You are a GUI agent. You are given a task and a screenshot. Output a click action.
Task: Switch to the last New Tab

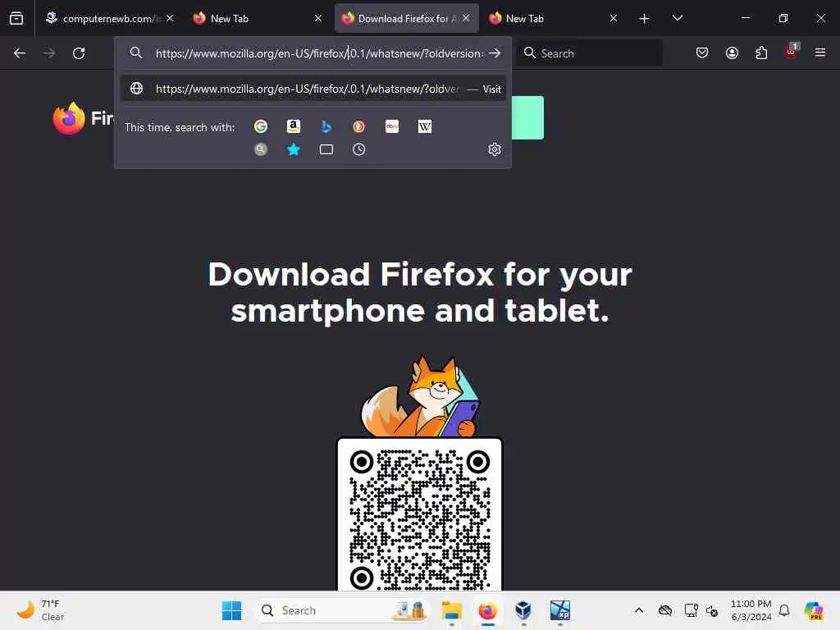tap(554, 19)
